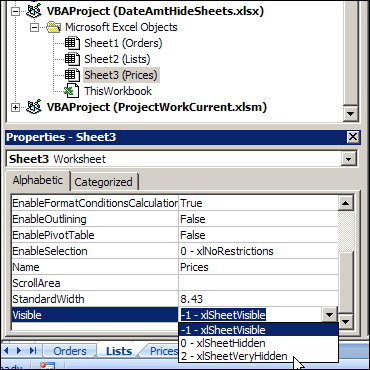This screenshot has width=370, height=370.
Task: Click the Microsoft Excel Objects folder icon
Action: coord(53,27)
